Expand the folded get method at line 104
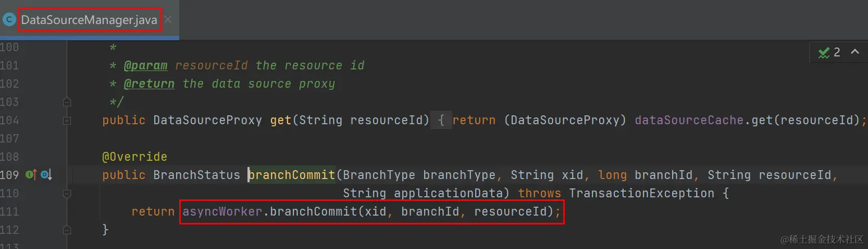This screenshot has height=249, width=868. pyautogui.click(x=67, y=121)
